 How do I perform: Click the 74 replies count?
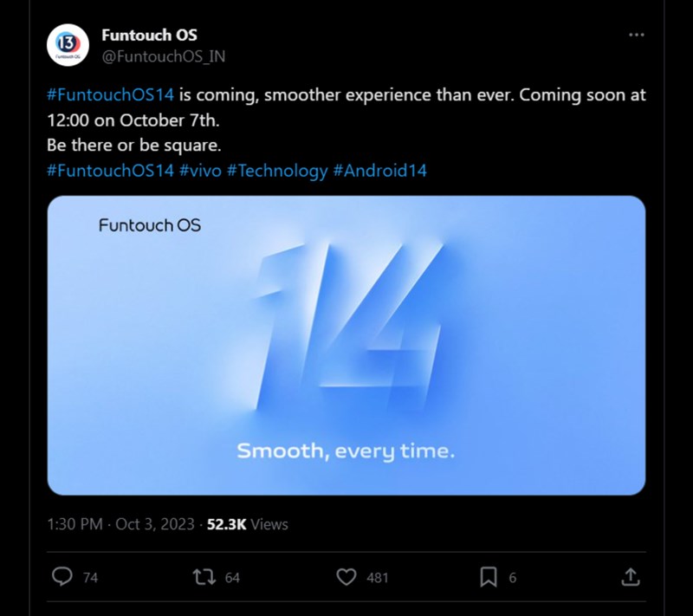point(90,578)
